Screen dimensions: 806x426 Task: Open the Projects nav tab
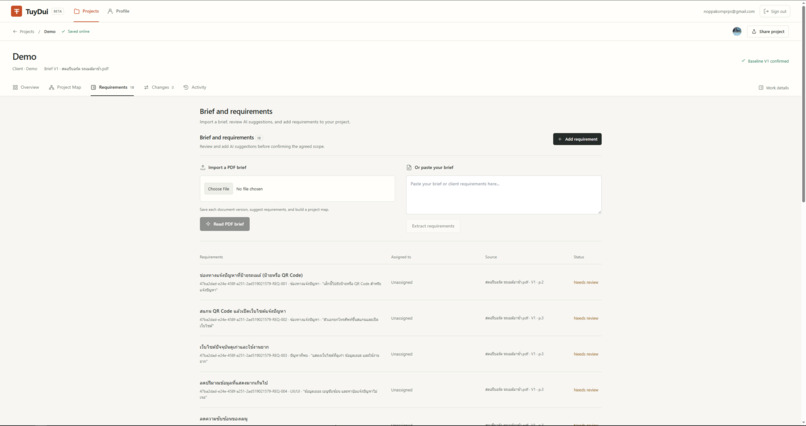click(x=86, y=11)
